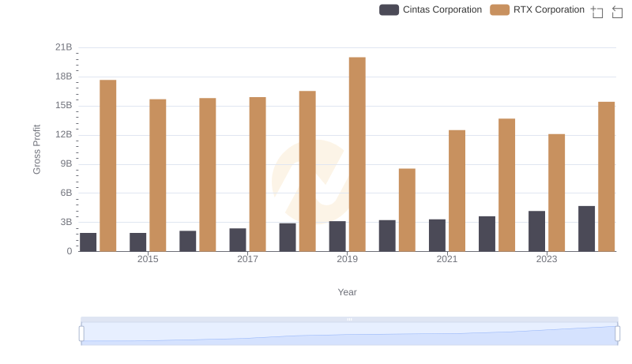Click the 2021 x-axis label
The image size is (632, 364).
(x=447, y=259)
